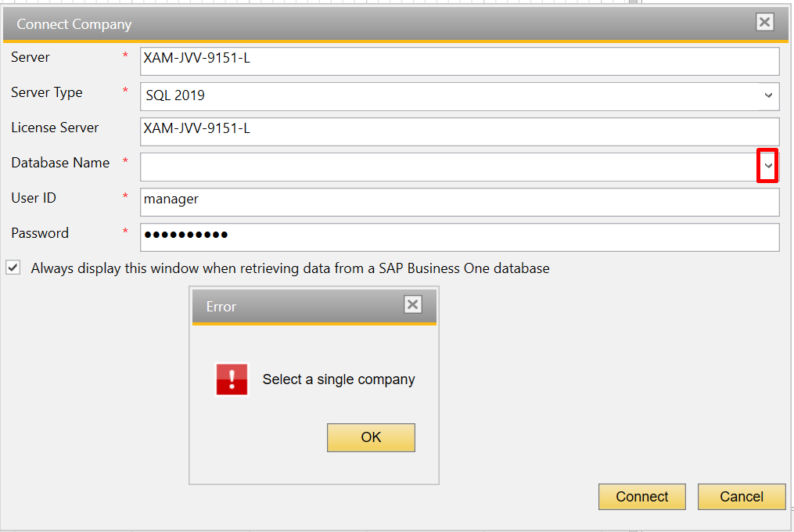Focus the empty Database Name field
794x532 pixels.
(446, 167)
